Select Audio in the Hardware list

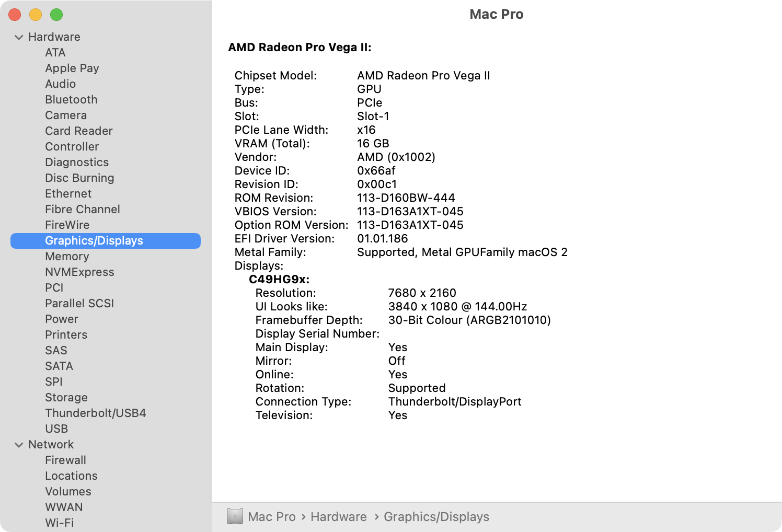tap(61, 84)
